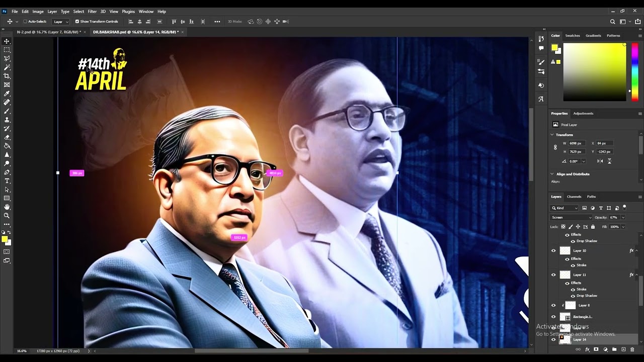Select the Hand tool
Viewport: 644px width, 362px height.
(x=7, y=207)
